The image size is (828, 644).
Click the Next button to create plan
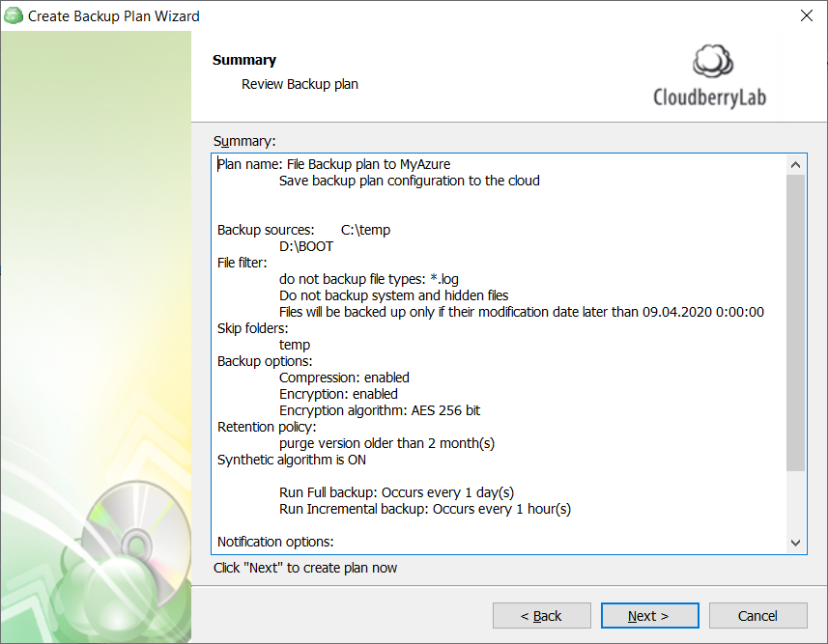click(x=649, y=615)
